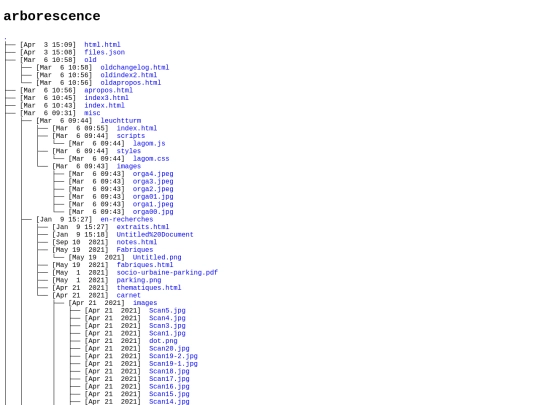Click the oldchangelog.html link
Image resolution: width=540 pixels, height=405 pixels.
tap(135, 68)
